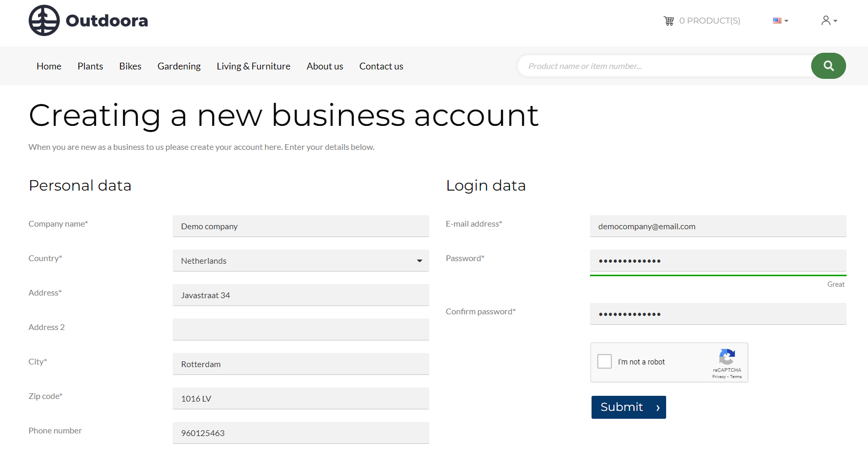Open the About us page
868x459 pixels.
tap(324, 66)
